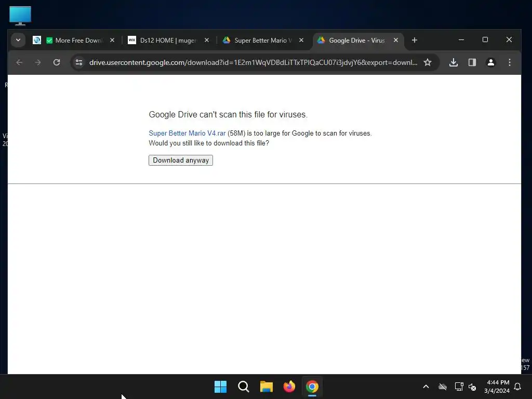Reload the current page
Viewport: 532px width, 399px height.
(57, 62)
